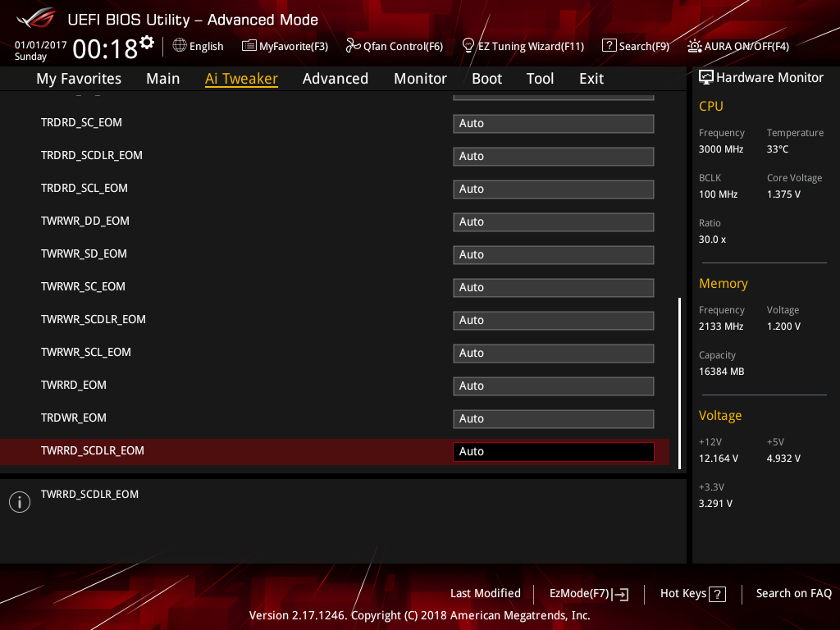Click the 00:18 clock display
This screenshot has height=630, width=840.
click(x=105, y=49)
